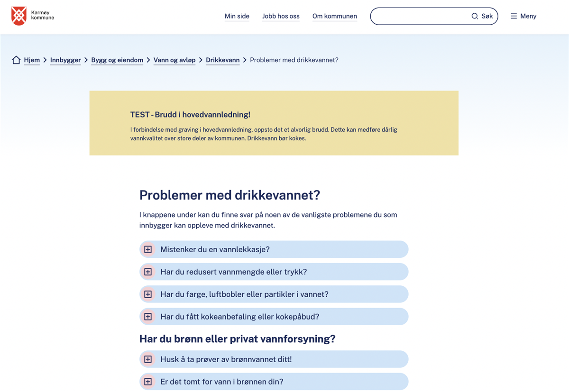Viewport: 569px width, 392px height.
Task: Click plus icon beside kokeanbefaling question
Action: coord(148,317)
